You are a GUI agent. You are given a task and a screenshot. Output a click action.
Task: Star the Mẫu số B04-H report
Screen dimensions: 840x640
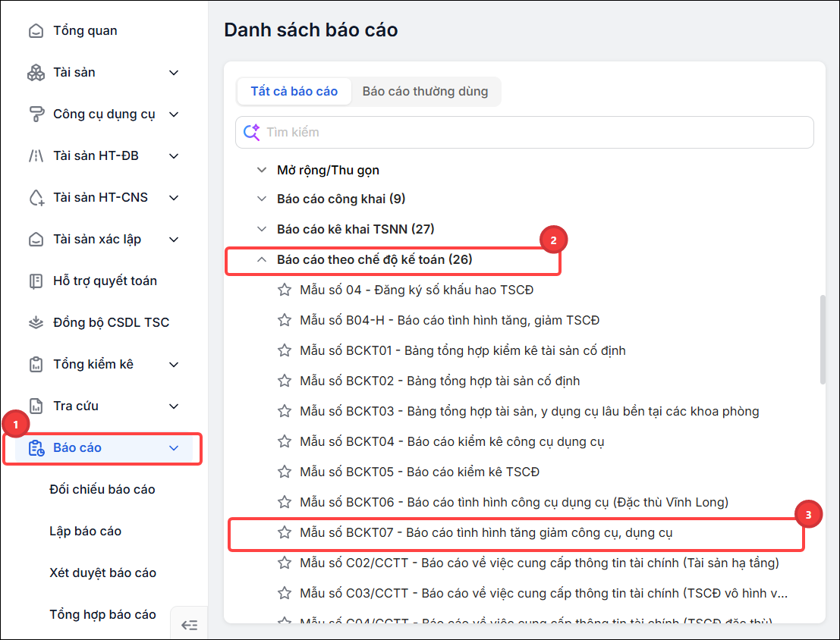[x=285, y=320]
